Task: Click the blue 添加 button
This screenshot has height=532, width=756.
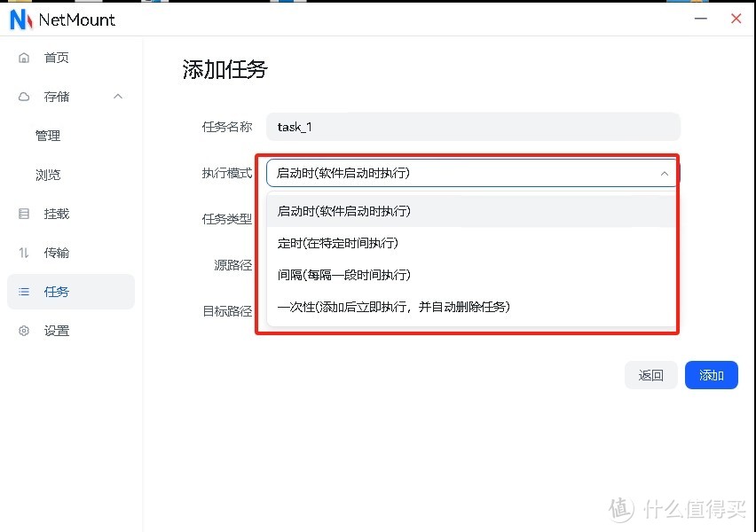Action: 712,375
